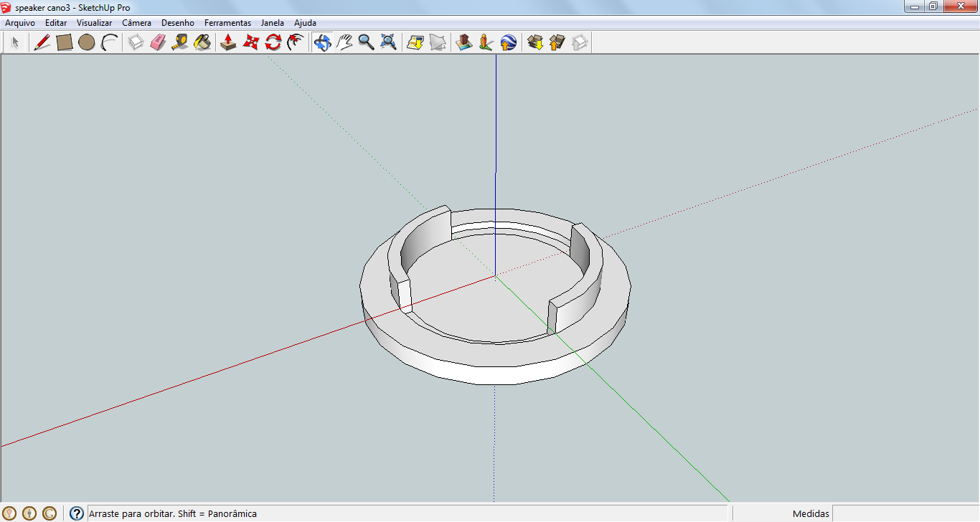The width and height of the screenshot is (980, 522).
Task: Click the Share Model upload icon
Action: [557, 43]
